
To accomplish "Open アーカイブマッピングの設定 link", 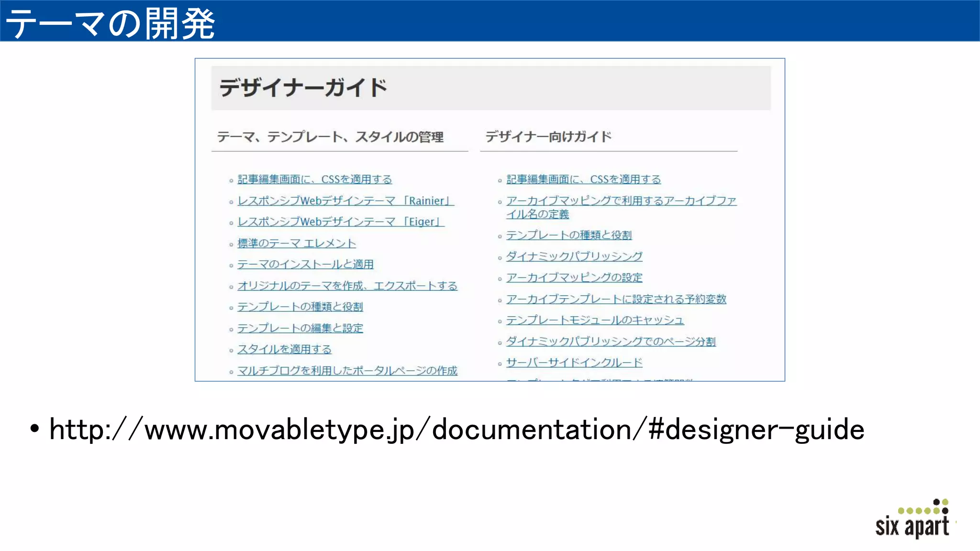I will (x=574, y=277).
